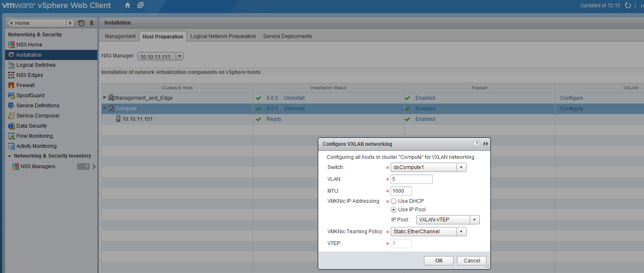The height and width of the screenshot is (273, 644).
Task: Open the VMKNic Teaming Policy dropdown
Action: pyautogui.click(x=461, y=232)
